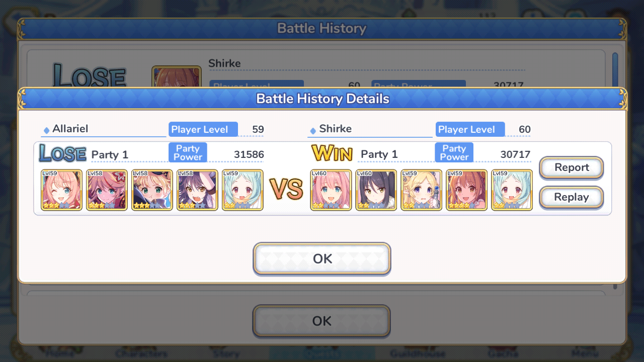
Task: Click the WIN Party 1 label
Action: pyautogui.click(x=379, y=154)
